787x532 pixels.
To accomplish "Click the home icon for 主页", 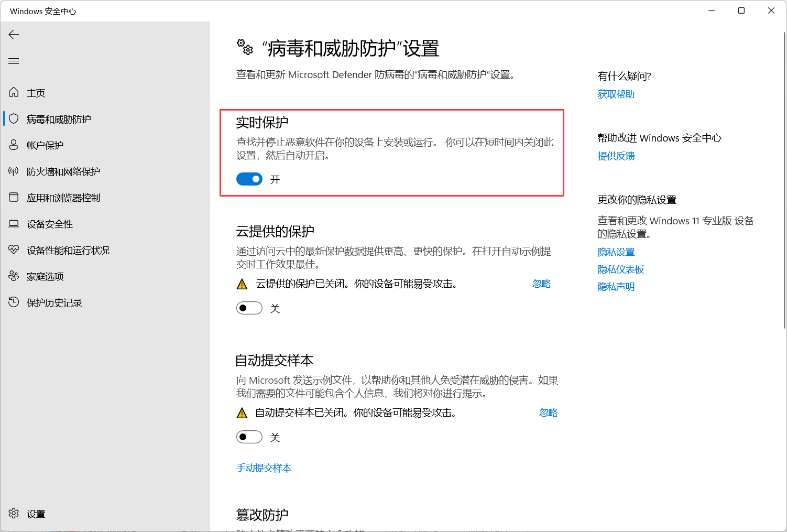I will point(14,93).
